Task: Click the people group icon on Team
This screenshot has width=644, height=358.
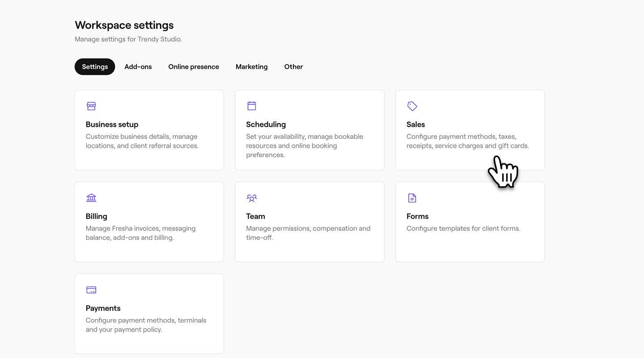Action: (252, 198)
